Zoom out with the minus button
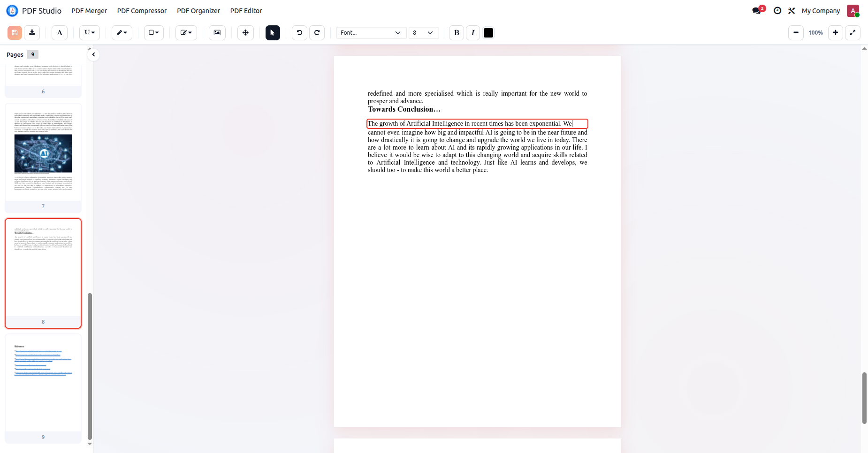 point(796,33)
